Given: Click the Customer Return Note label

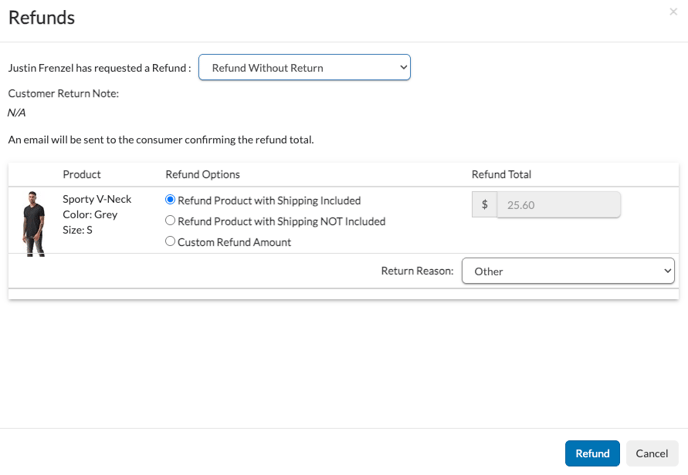Looking at the screenshot, I should click(x=63, y=93).
